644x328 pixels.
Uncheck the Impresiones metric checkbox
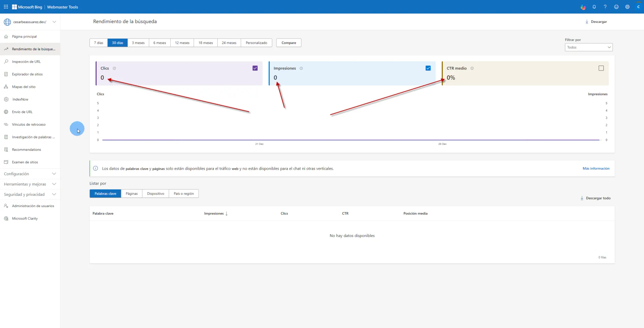click(x=428, y=68)
